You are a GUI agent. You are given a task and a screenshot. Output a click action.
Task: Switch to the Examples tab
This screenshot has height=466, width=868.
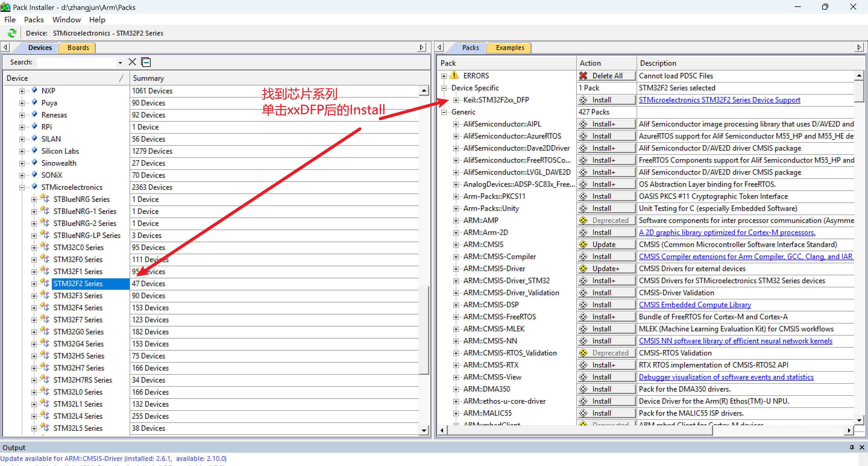tap(509, 48)
